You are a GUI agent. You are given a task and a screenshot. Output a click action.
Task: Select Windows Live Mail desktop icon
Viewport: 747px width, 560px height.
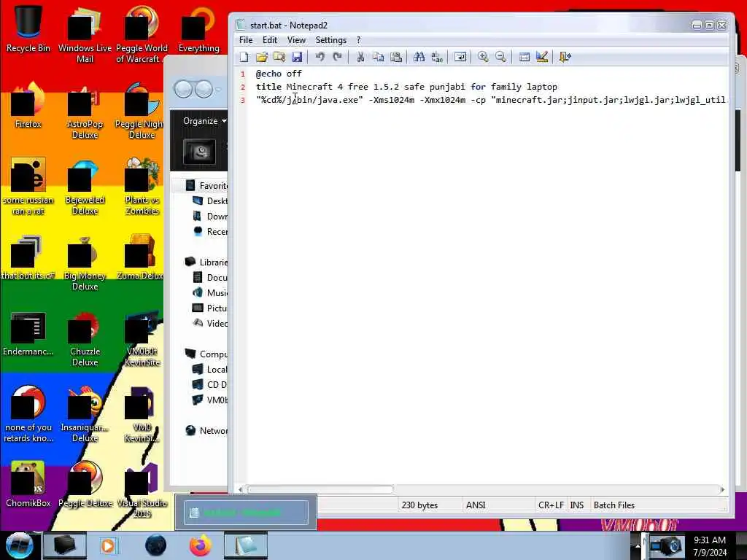tap(85, 35)
